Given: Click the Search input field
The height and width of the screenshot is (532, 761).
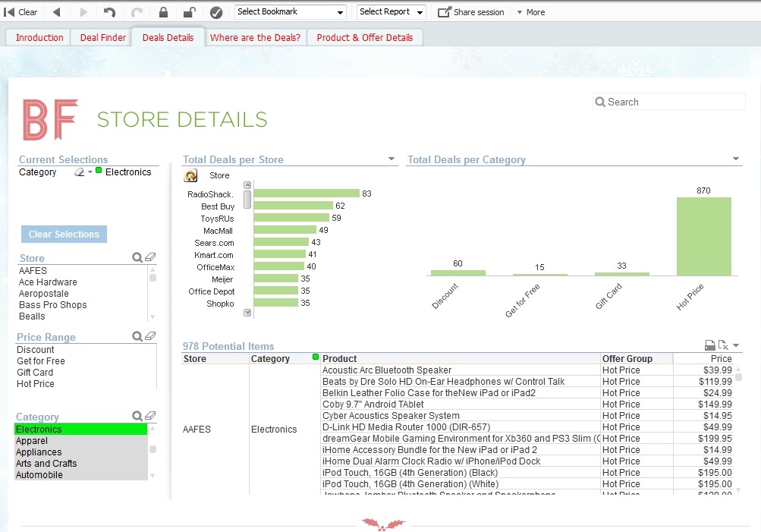Looking at the screenshot, I should 668,102.
